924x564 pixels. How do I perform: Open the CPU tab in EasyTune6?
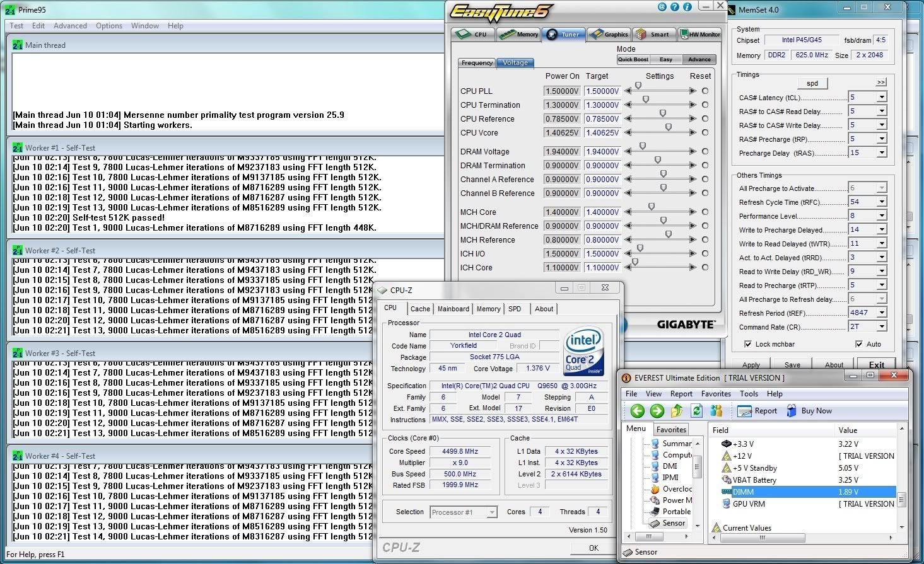472,34
